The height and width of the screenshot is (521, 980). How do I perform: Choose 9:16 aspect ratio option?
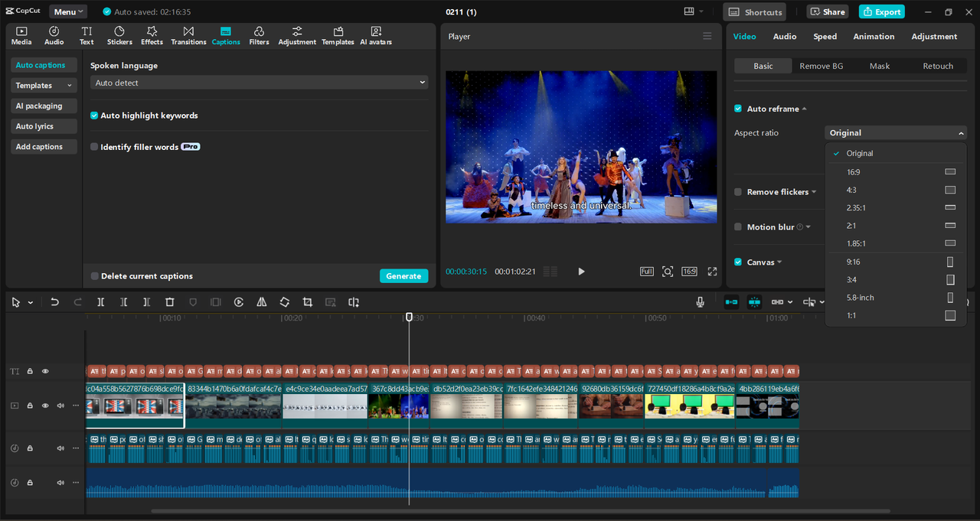tap(895, 262)
